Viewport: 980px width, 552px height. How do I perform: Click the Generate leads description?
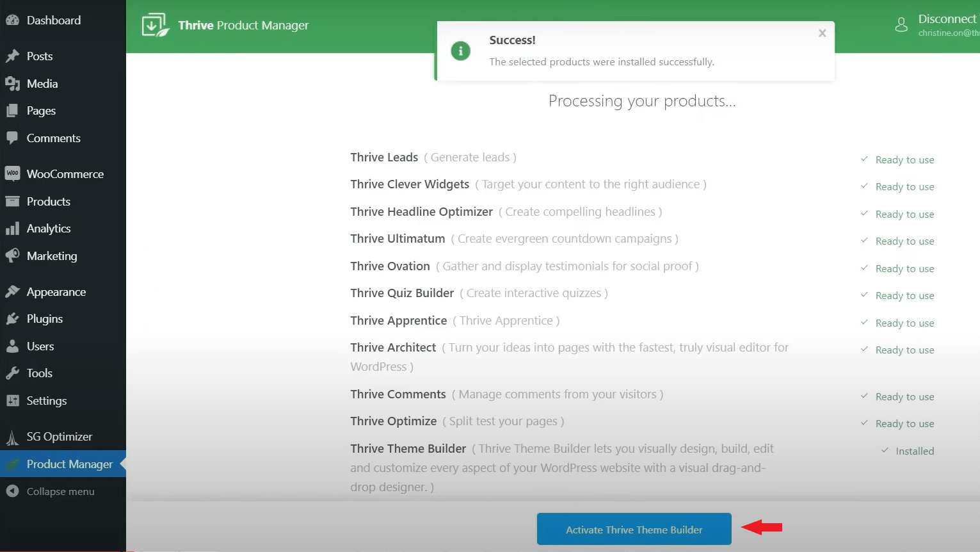pos(470,158)
